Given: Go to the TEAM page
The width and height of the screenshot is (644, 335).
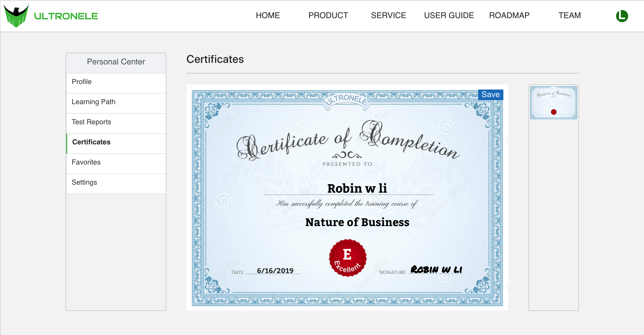Looking at the screenshot, I should tap(570, 16).
